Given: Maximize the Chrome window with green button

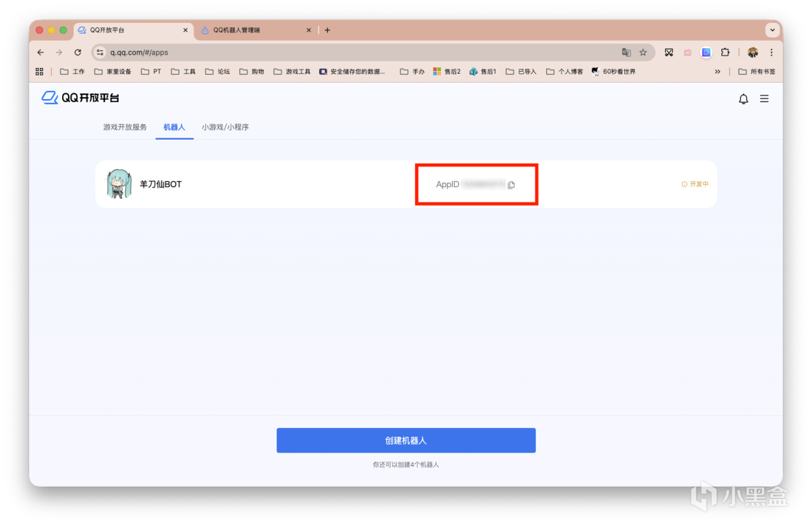Looking at the screenshot, I should [x=63, y=30].
